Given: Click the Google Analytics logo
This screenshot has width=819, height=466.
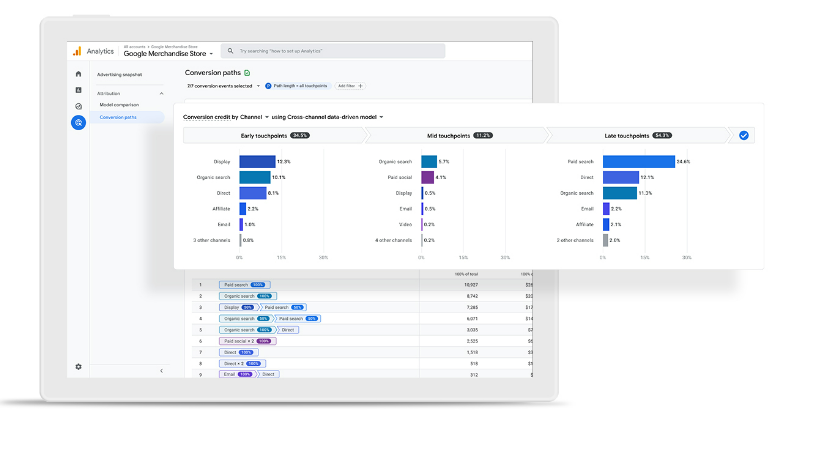Looking at the screenshot, I should pyautogui.click(x=76, y=51).
